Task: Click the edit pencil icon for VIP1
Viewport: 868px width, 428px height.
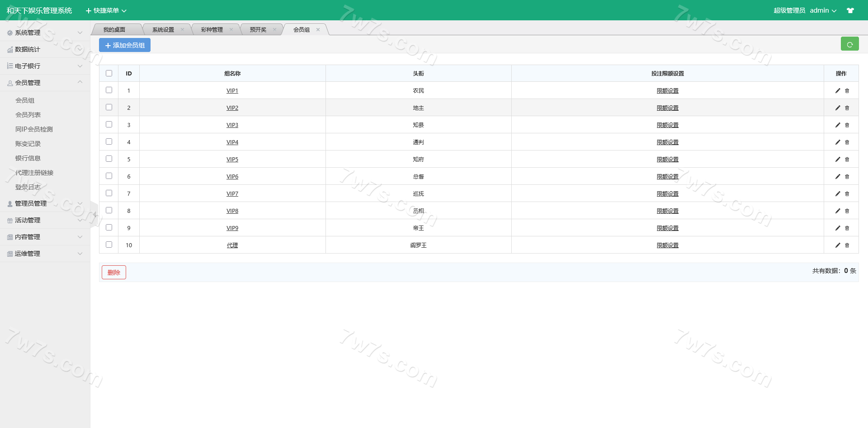Action: point(837,91)
